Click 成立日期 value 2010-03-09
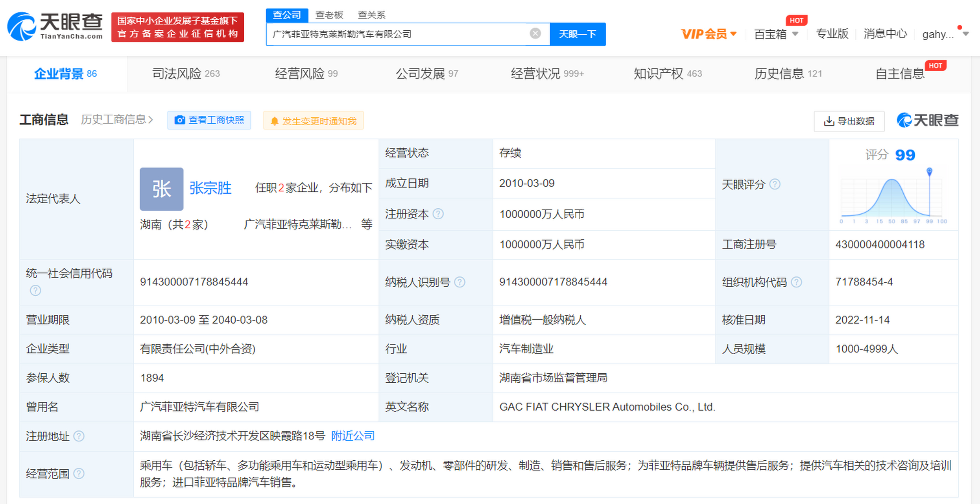 pos(527,183)
